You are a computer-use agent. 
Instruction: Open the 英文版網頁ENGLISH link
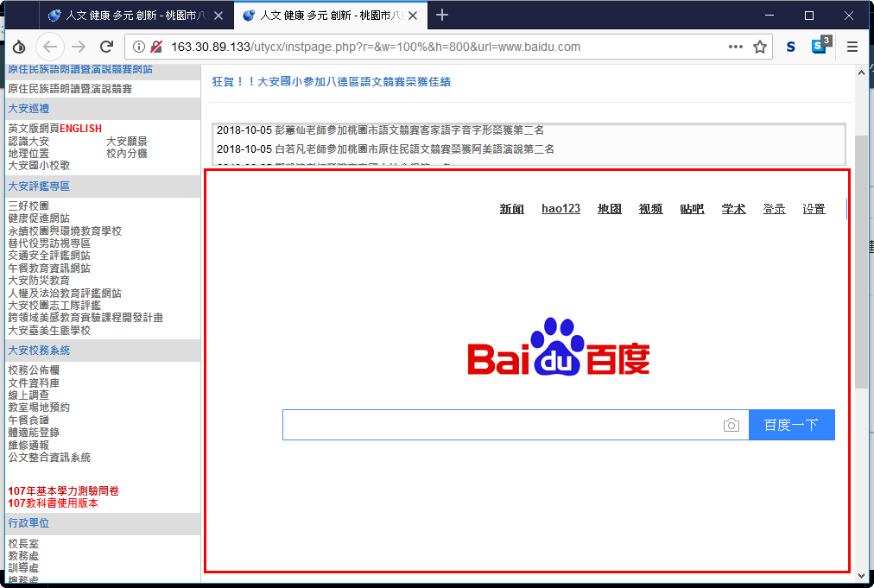point(54,129)
